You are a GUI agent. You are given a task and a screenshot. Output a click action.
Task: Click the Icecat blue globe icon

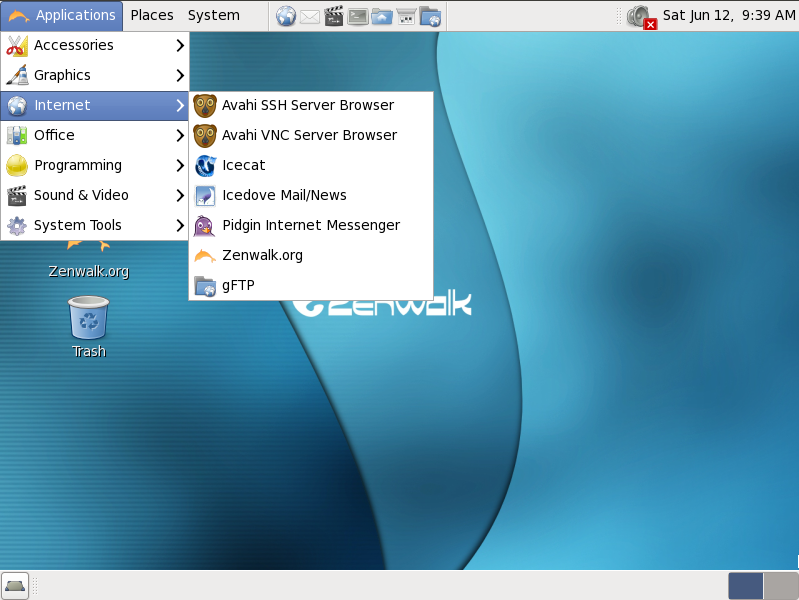pos(205,166)
